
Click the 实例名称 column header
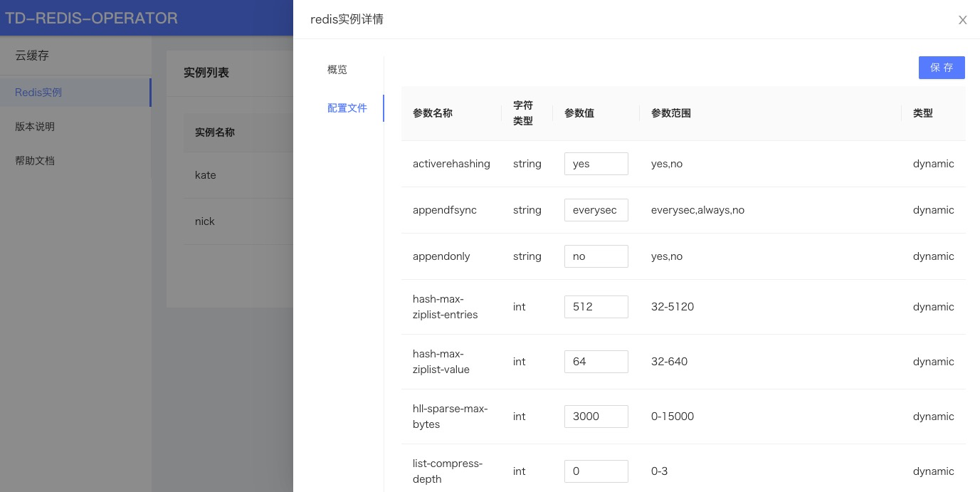tap(215, 132)
